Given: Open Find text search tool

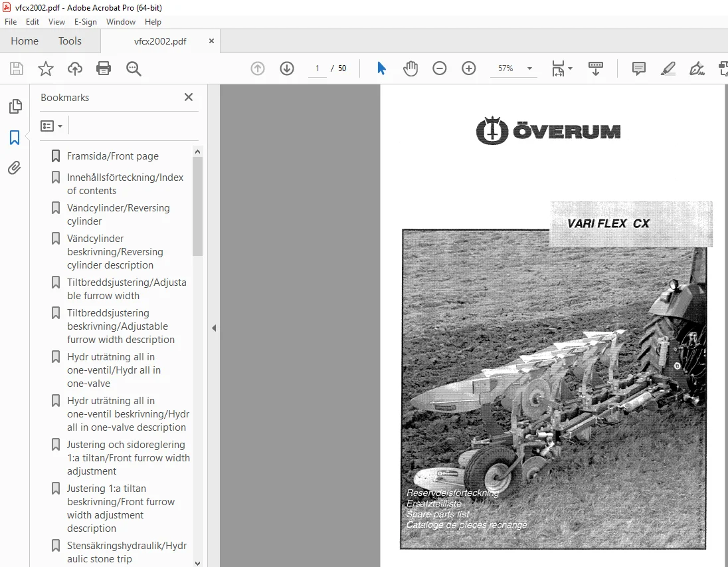Looking at the screenshot, I should [x=134, y=68].
